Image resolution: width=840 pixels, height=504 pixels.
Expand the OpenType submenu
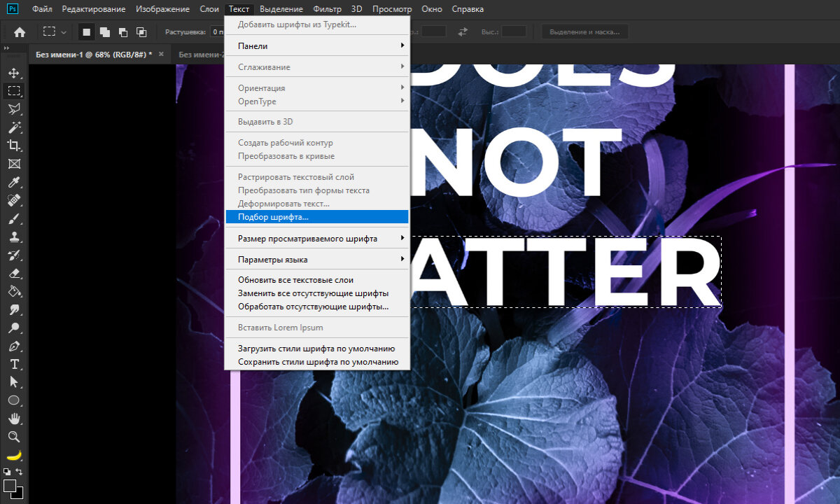tap(317, 101)
